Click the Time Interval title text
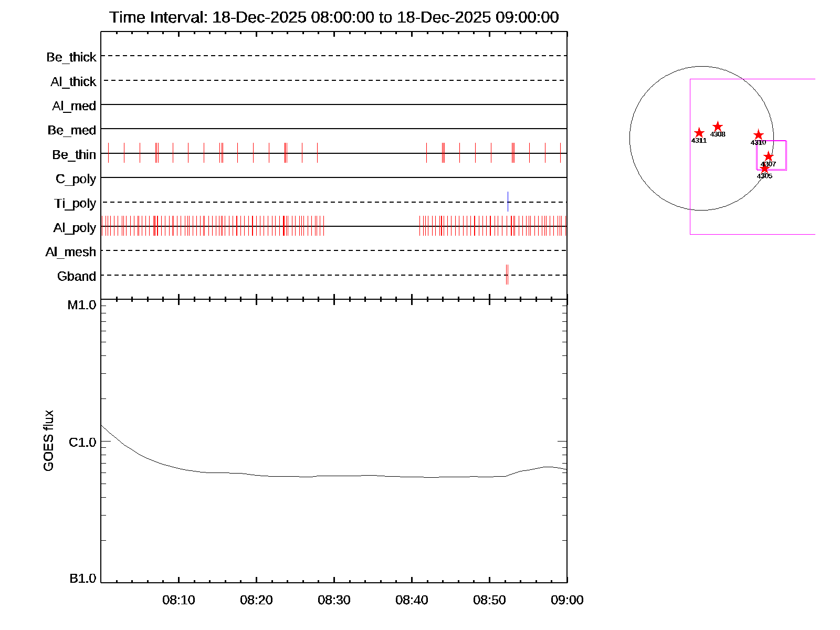840x630 pixels. [334, 17]
